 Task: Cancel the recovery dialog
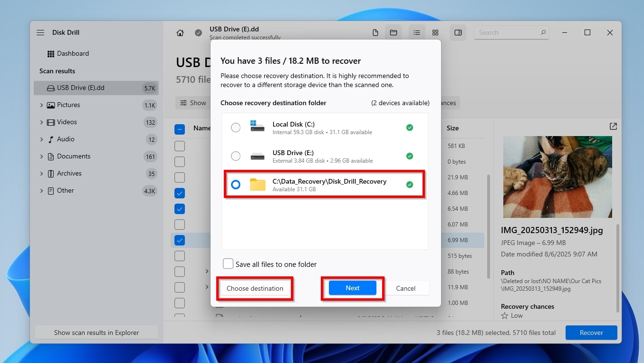tap(406, 288)
